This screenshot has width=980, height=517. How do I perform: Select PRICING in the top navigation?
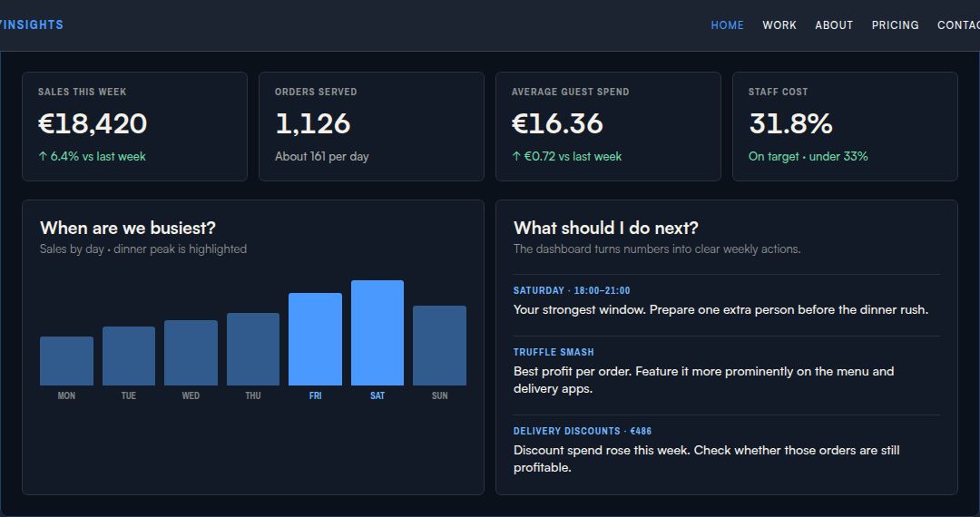[x=895, y=25]
